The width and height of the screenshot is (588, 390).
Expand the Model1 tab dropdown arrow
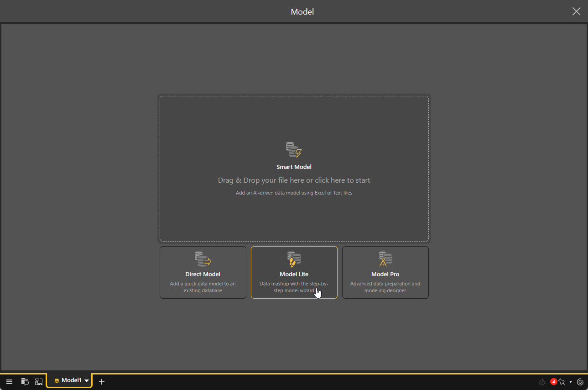tap(87, 381)
